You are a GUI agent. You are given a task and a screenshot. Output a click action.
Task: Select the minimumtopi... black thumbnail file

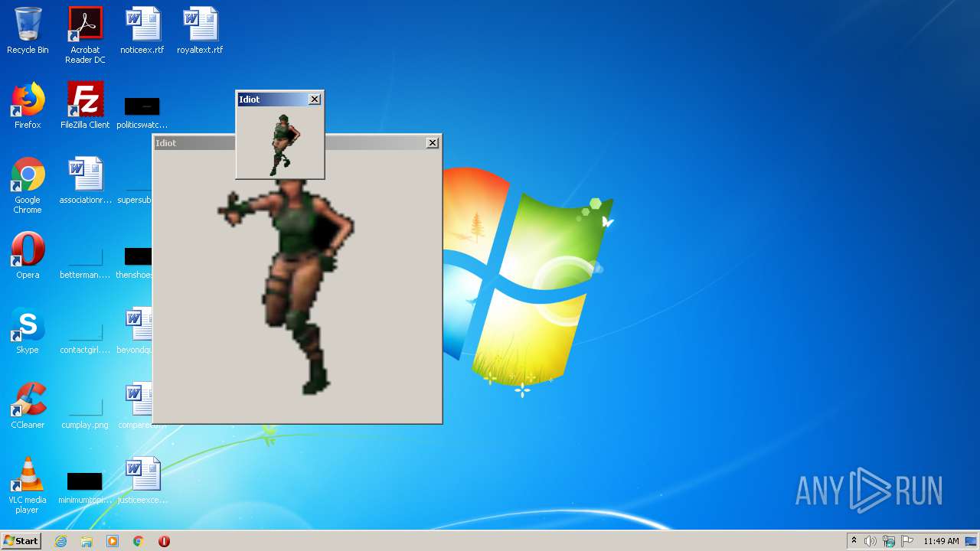85,487
